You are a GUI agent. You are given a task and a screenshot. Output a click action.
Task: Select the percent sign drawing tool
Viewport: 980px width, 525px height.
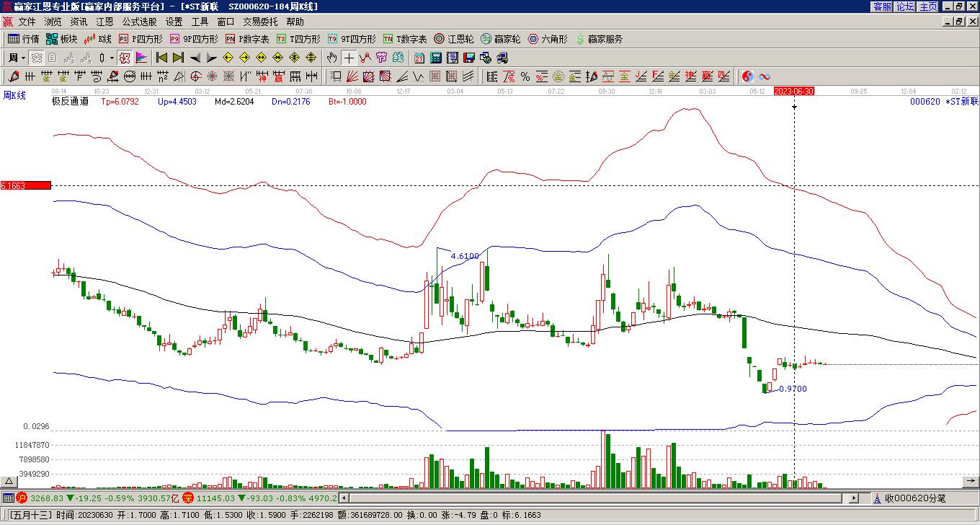[525, 76]
